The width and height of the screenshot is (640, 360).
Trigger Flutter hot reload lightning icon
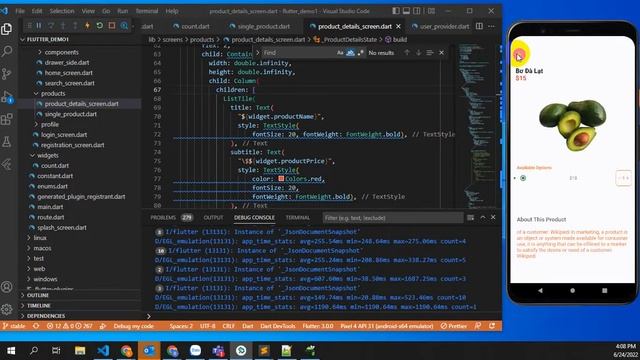87,26
